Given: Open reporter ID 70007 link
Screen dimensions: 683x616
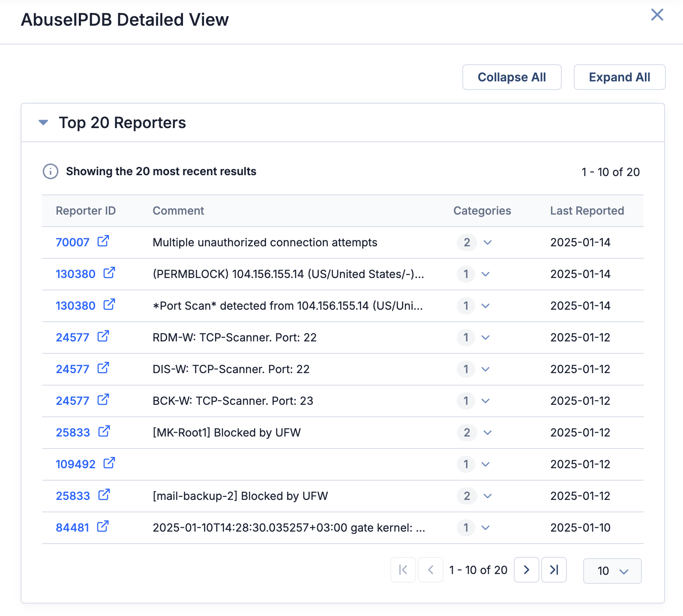Looking at the screenshot, I should pos(72,242).
